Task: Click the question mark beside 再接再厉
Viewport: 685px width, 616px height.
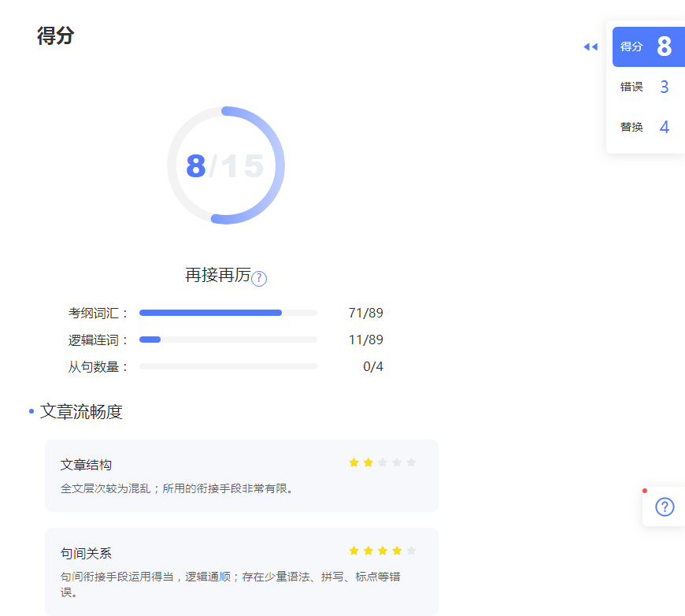Action: point(259,279)
